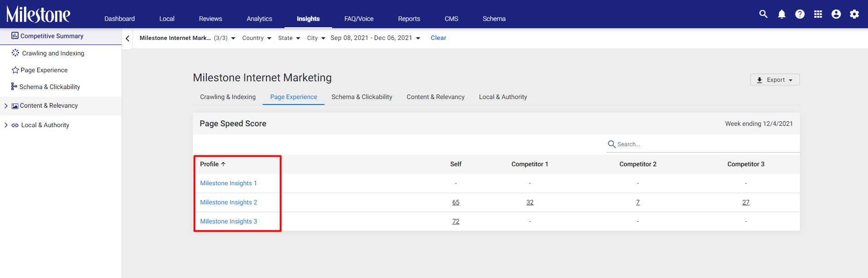Open the user account icon
Screen dimensions: 868x278
836,14
